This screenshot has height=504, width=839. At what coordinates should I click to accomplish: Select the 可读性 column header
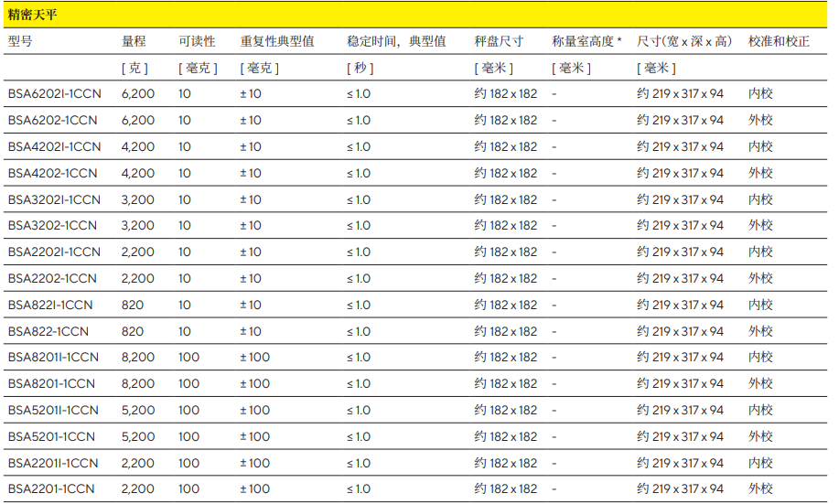[x=197, y=41]
